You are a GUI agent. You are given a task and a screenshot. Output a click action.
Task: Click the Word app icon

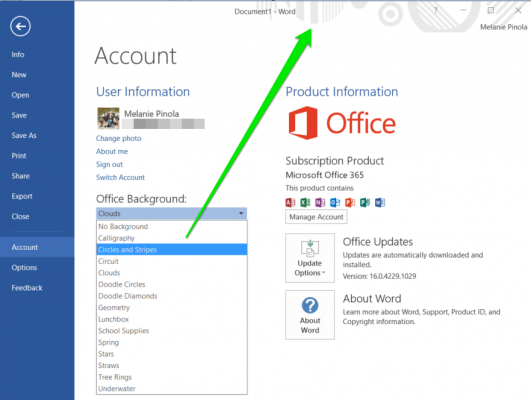380,203
